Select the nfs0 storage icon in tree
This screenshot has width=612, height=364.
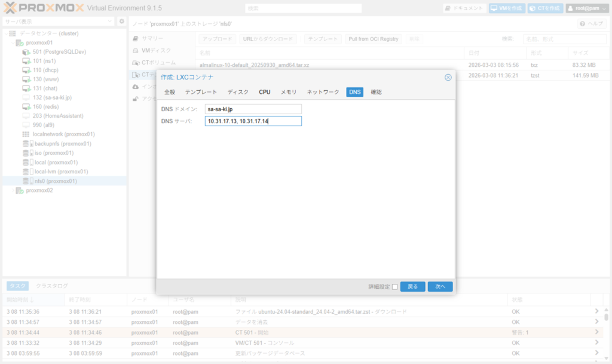tap(26, 181)
